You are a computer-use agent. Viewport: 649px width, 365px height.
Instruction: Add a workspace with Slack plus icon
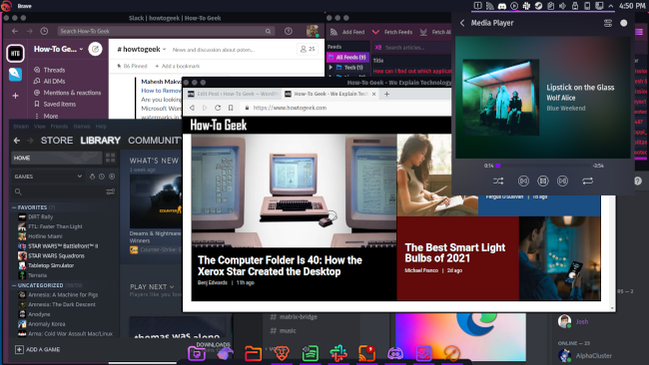[15, 96]
